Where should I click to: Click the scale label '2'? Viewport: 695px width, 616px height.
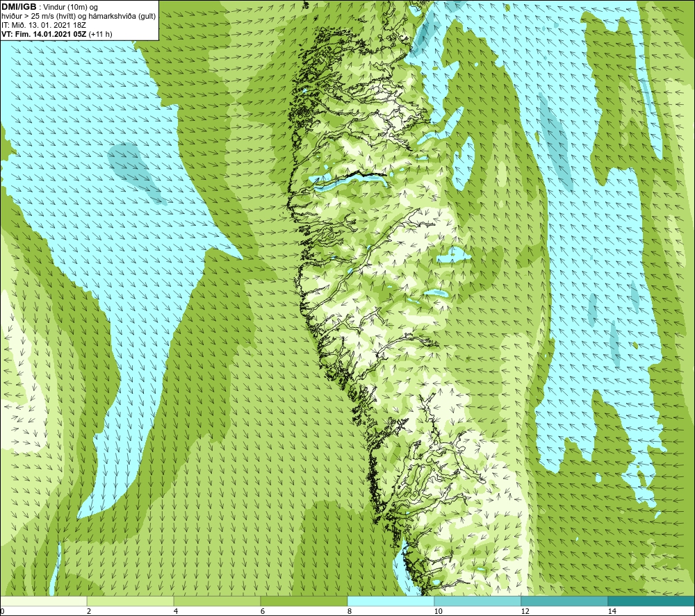click(x=89, y=611)
